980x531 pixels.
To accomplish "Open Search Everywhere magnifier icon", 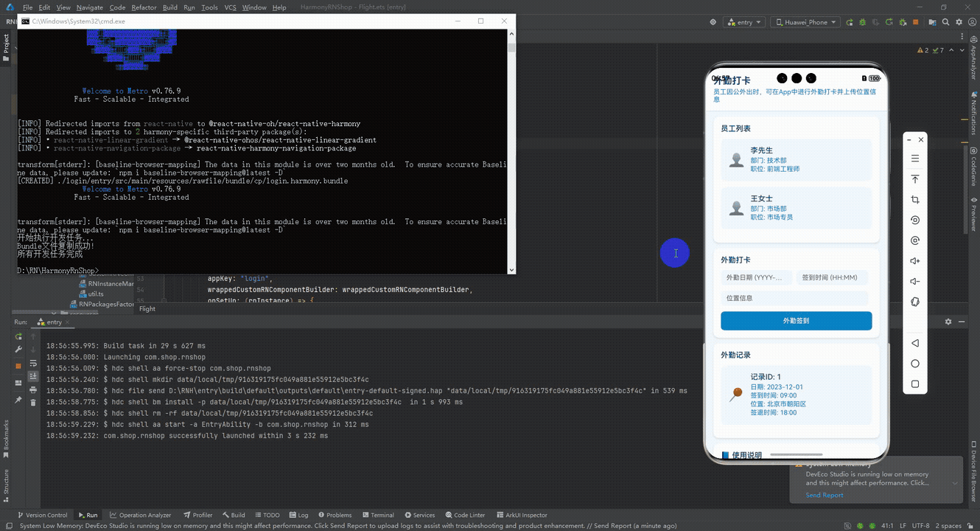I will 945,23.
